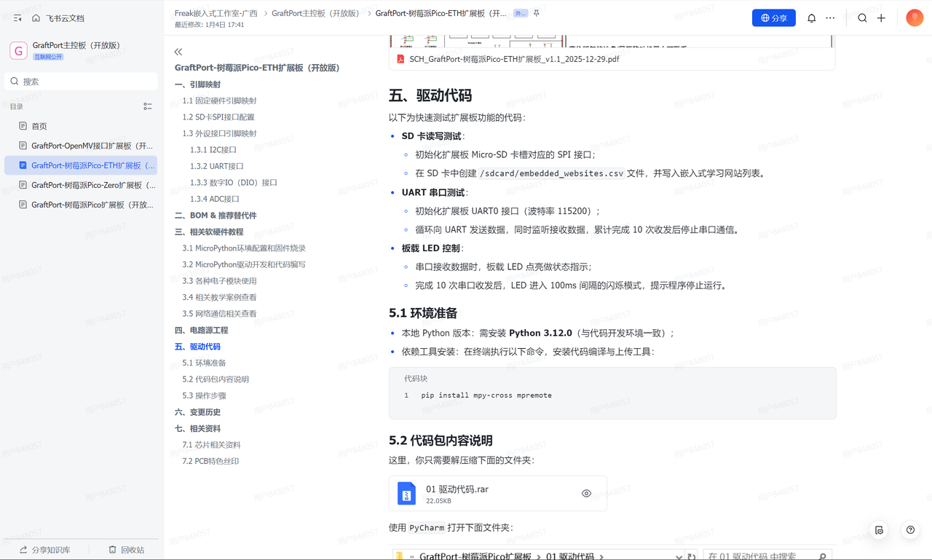Open GraftPort-OpenMV接口扩展板 page
The image size is (932, 560).
tap(81, 146)
